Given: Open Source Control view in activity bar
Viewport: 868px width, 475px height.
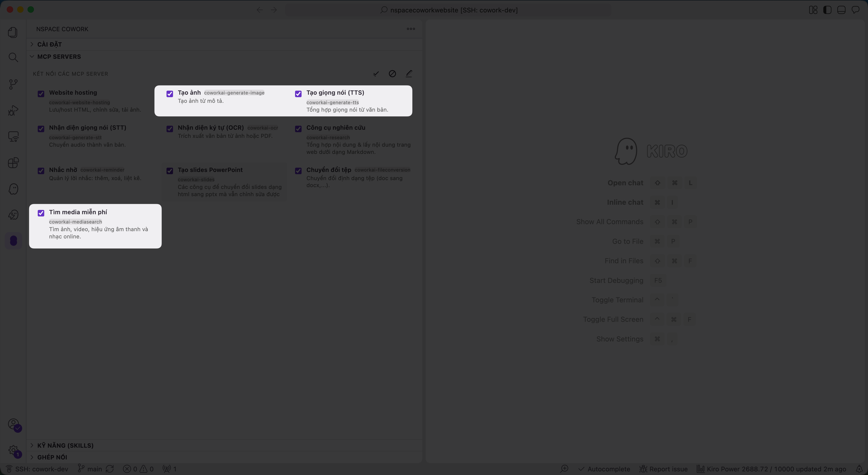Looking at the screenshot, I should 13,84.
